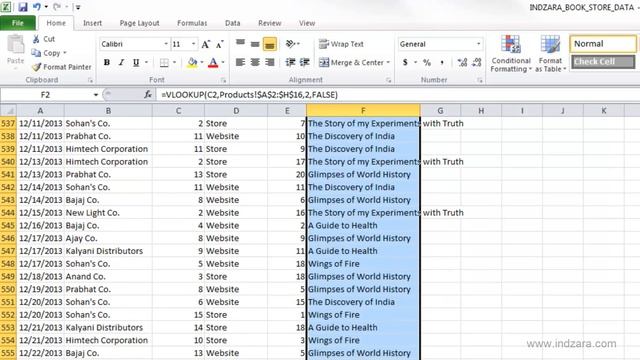Apply yellow Fill Color
The width and height of the screenshot is (640, 360).
192,62
